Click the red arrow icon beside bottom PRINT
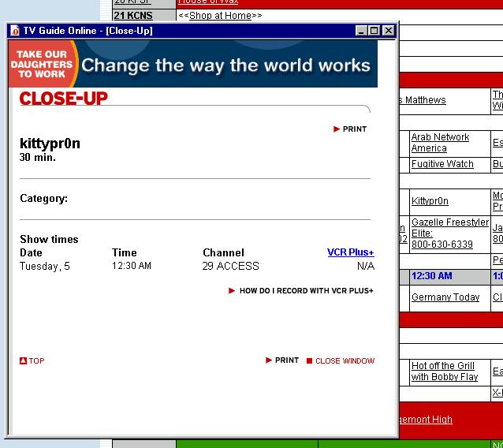 point(269,360)
